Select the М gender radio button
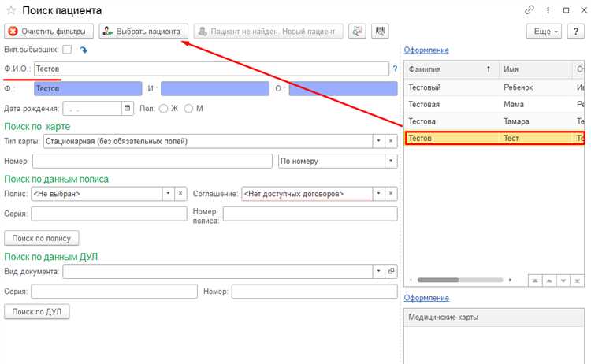Image resolution: width=591 pixels, height=364 pixels. (x=188, y=109)
